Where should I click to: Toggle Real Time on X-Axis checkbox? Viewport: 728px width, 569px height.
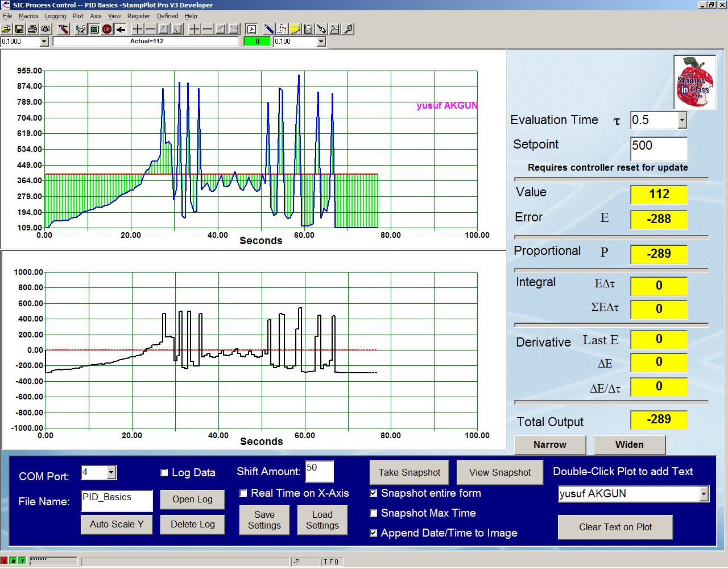(x=243, y=493)
